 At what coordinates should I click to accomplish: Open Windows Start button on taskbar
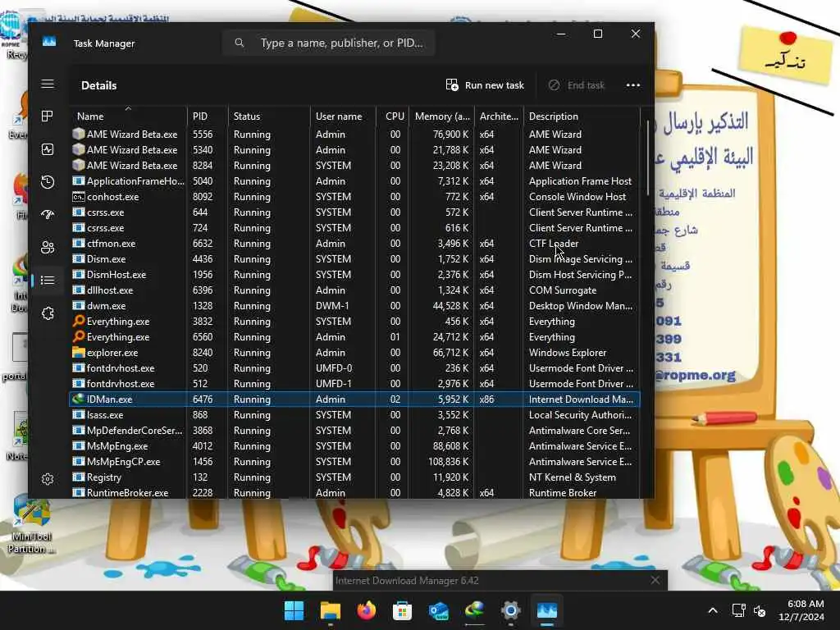[x=294, y=610]
